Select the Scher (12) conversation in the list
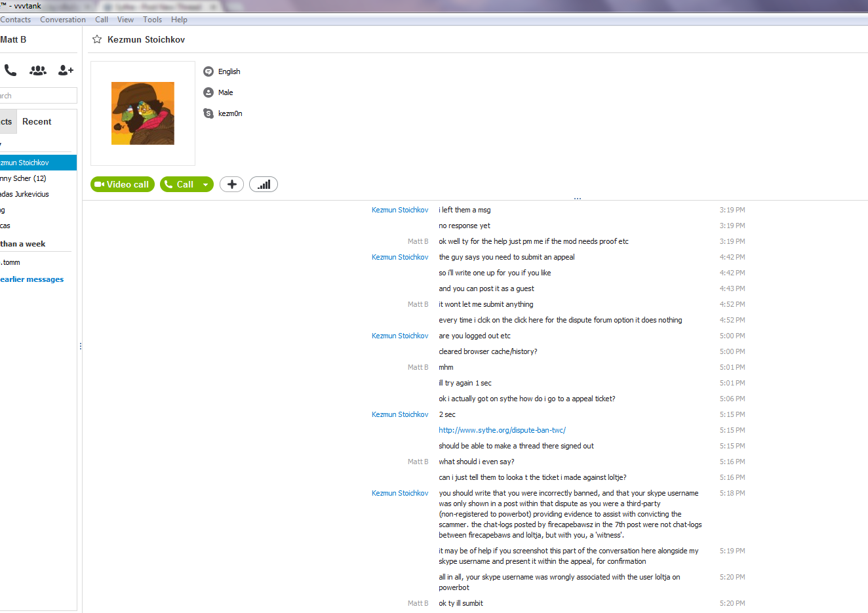The height and width of the screenshot is (613, 868). coord(38,178)
